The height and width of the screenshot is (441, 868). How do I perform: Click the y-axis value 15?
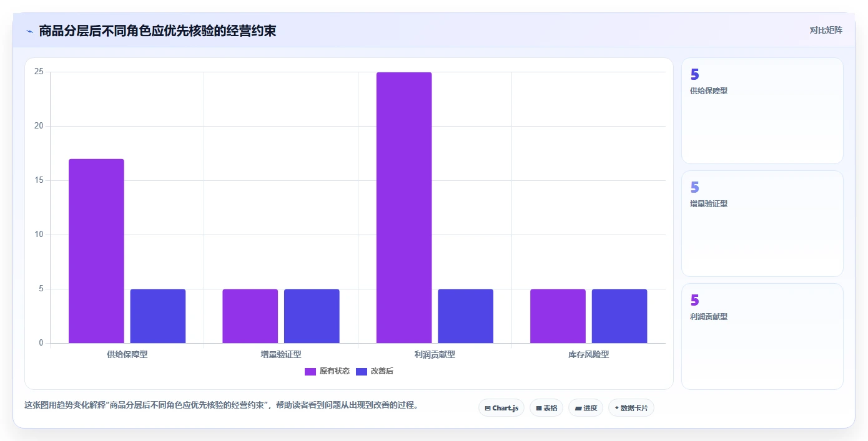[x=39, y=180]
